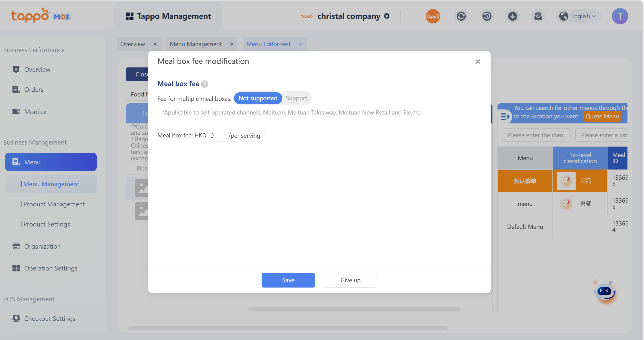
Task: Click the help icon beside Meal box fee
Action: point(204,84)
